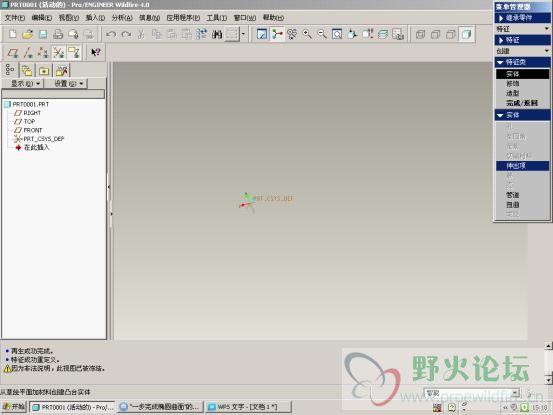Viewport: 553px width, 415px height.
Task: Click the Orient mode icon
Action: coord(292,34)
